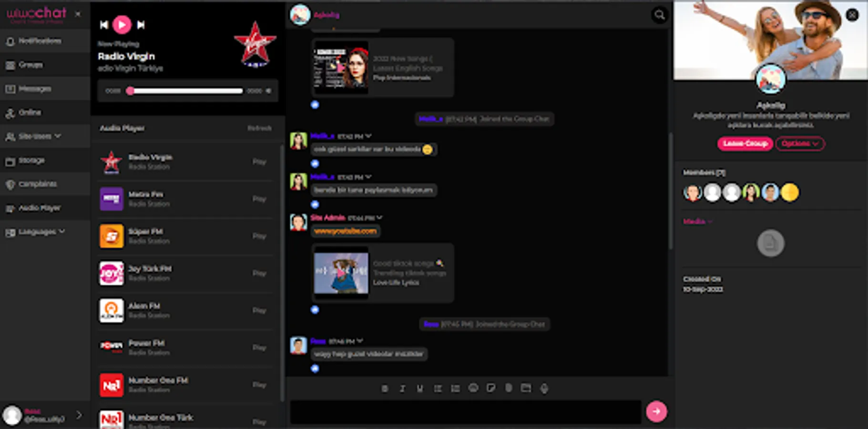Expand the Site Users menu
868x429 pixels.
(x=45, y=136)
